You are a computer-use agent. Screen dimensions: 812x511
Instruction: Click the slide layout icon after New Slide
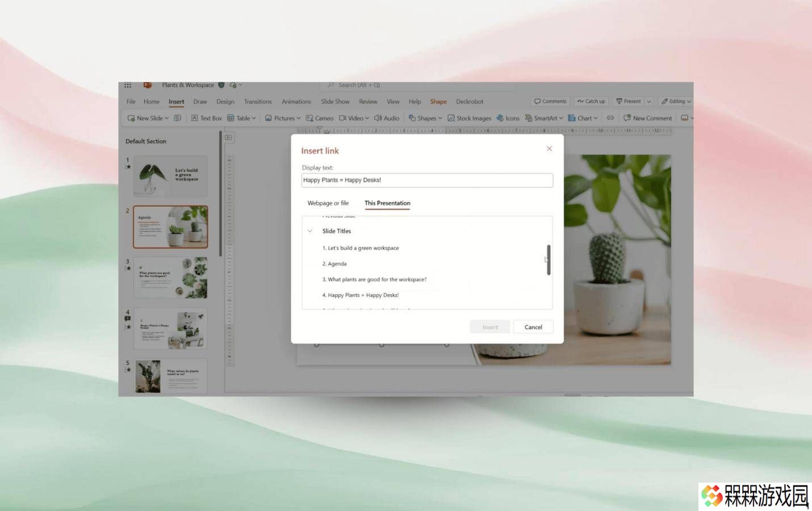tap(178, 118)
